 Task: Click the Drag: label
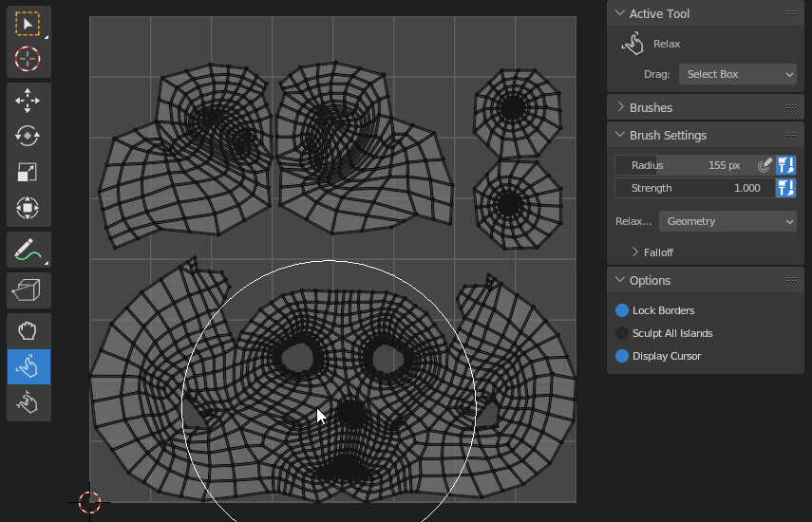click(x=656, y=74)
